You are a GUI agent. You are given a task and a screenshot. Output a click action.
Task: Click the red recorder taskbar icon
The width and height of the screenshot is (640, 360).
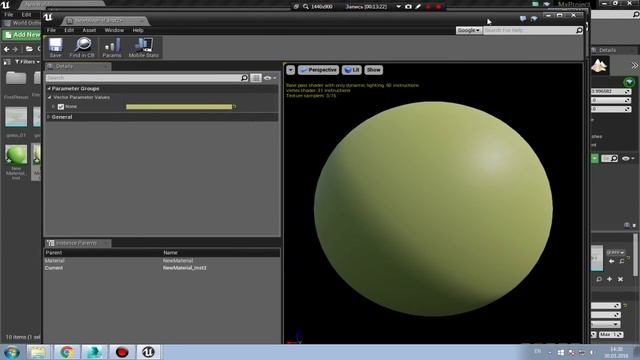[122, 352]
